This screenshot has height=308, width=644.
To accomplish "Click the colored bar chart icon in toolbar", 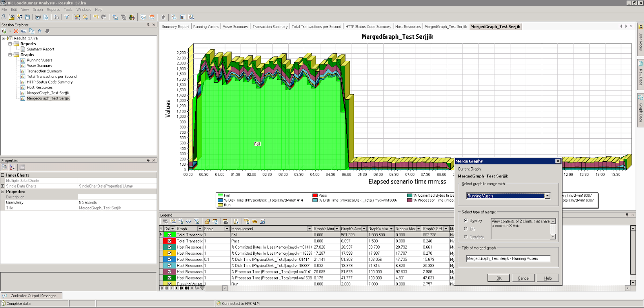I will coord(132,17).
